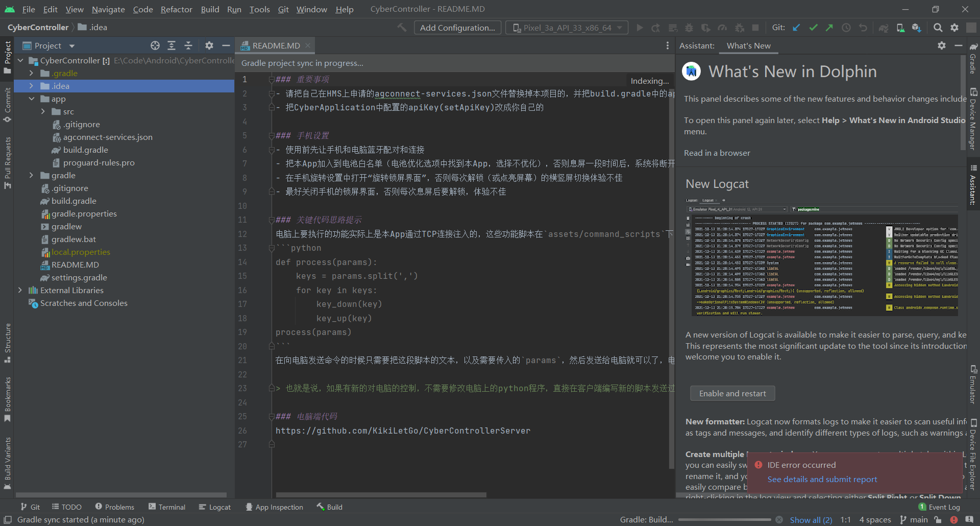This screenshot has width=980, height=526.
Task: Click the Run app play button
Action: [x=640, y=28]
